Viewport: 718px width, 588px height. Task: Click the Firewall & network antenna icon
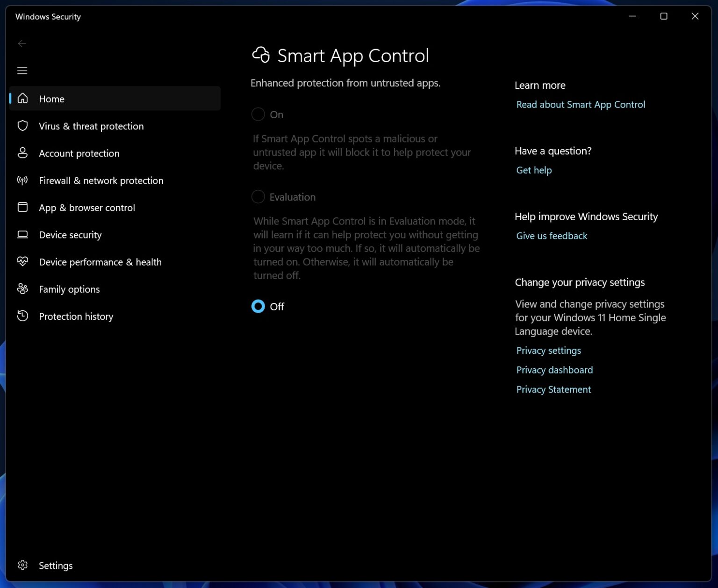(x=22, y=180)
